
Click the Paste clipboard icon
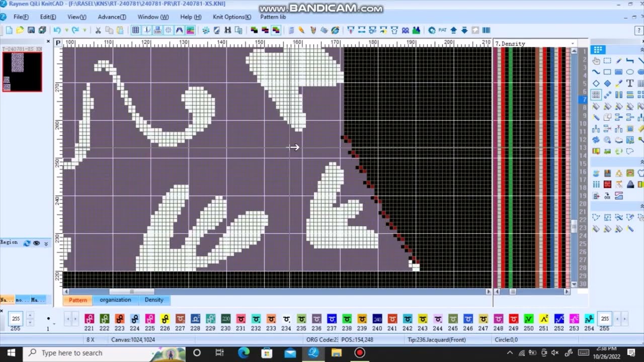click(x=120, y=30)
